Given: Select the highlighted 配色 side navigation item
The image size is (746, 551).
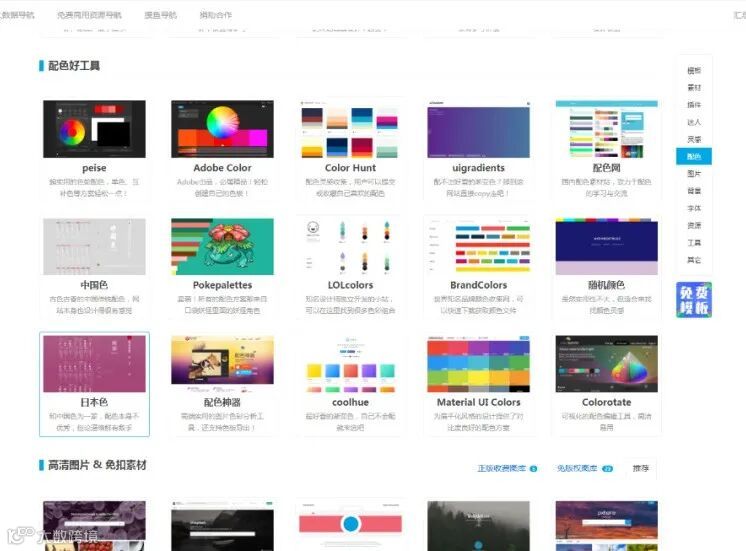Looking at the screenshot, I should pos(694,157).
